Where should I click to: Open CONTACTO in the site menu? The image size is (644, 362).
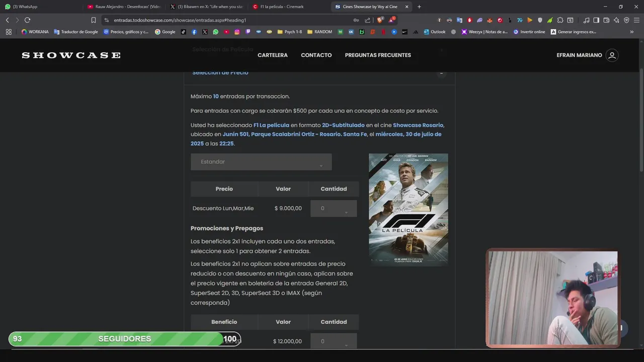coord(316,55)
